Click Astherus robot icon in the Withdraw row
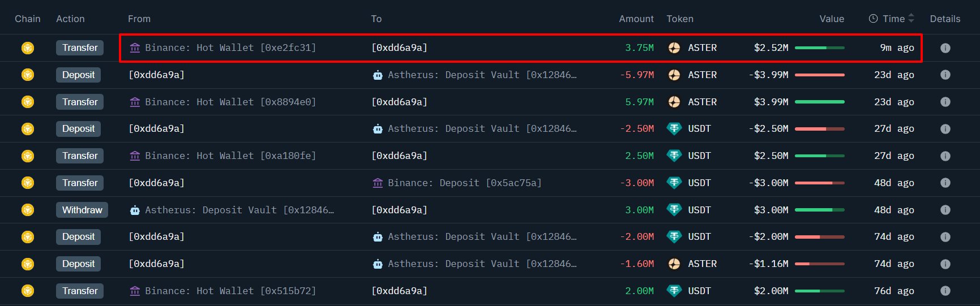The width and height of the screenshot is (980, 306). click(135, 210)
